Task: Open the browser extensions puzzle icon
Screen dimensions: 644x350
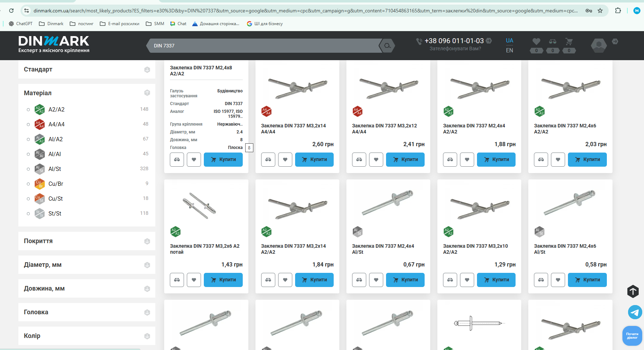Action: coord(618,11)
